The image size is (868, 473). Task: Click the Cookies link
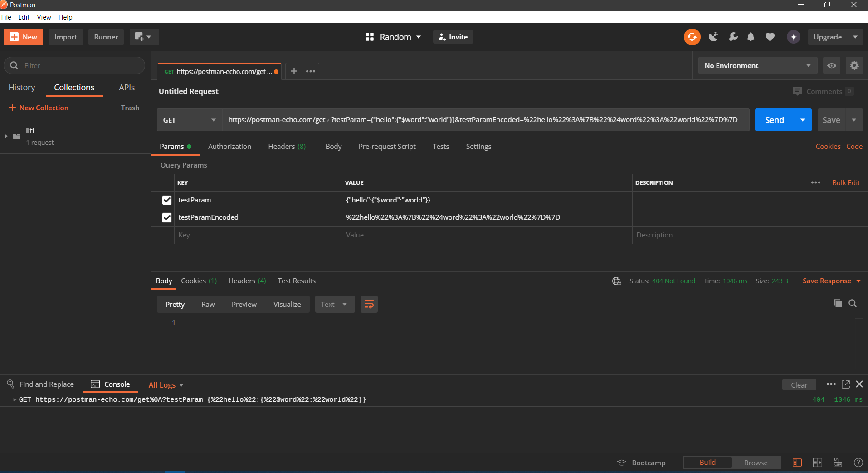tap(828, 146)
